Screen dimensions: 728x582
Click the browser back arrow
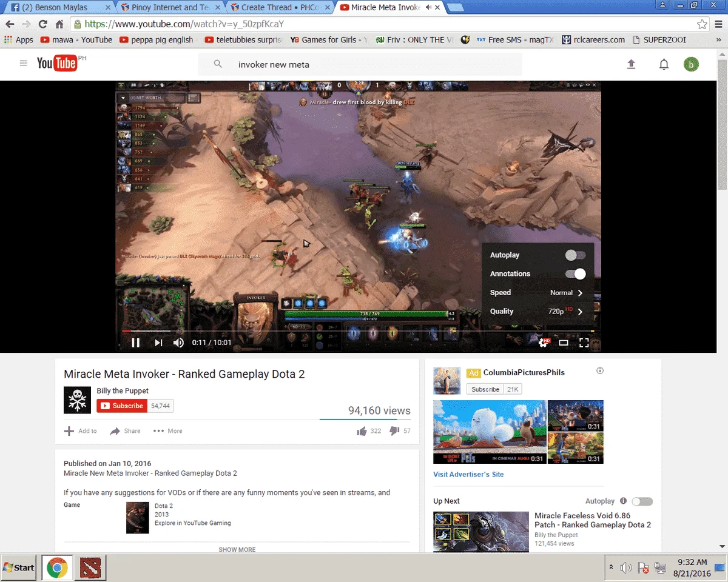[10, 24]
